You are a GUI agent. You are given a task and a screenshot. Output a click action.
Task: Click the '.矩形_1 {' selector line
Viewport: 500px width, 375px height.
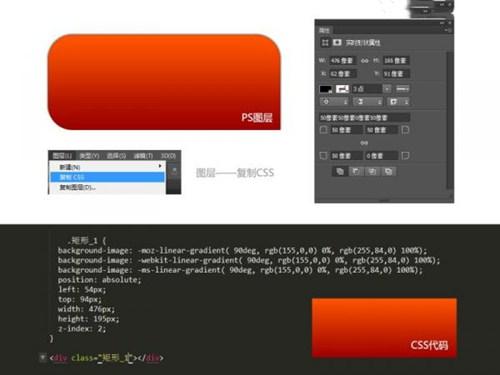pyautogui.click(x=87, y=240)
